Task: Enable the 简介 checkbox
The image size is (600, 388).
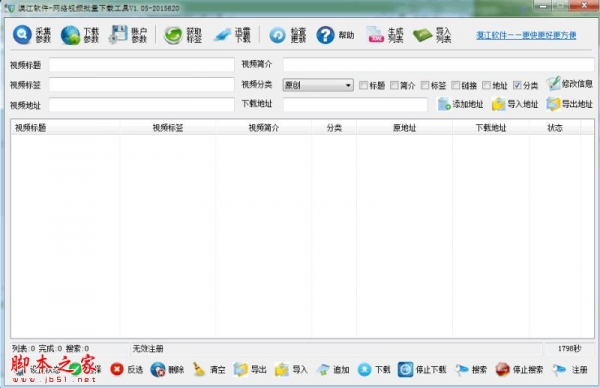Action: click(x=394, y=85)
